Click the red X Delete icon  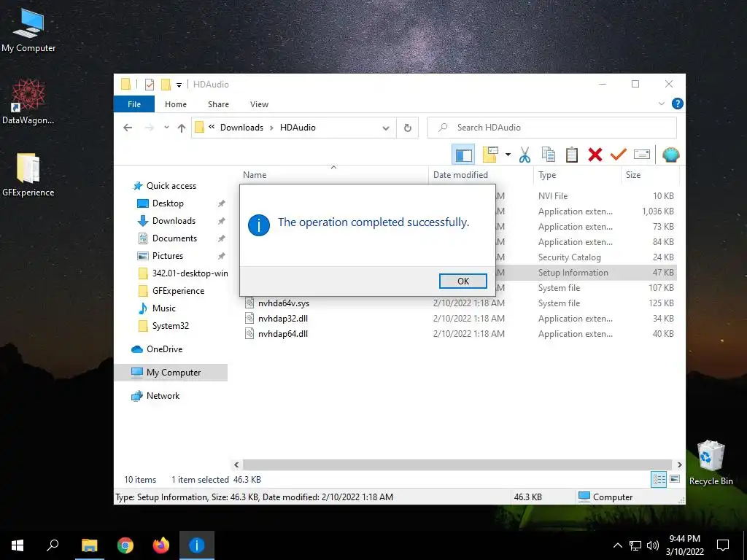point(595,155)
